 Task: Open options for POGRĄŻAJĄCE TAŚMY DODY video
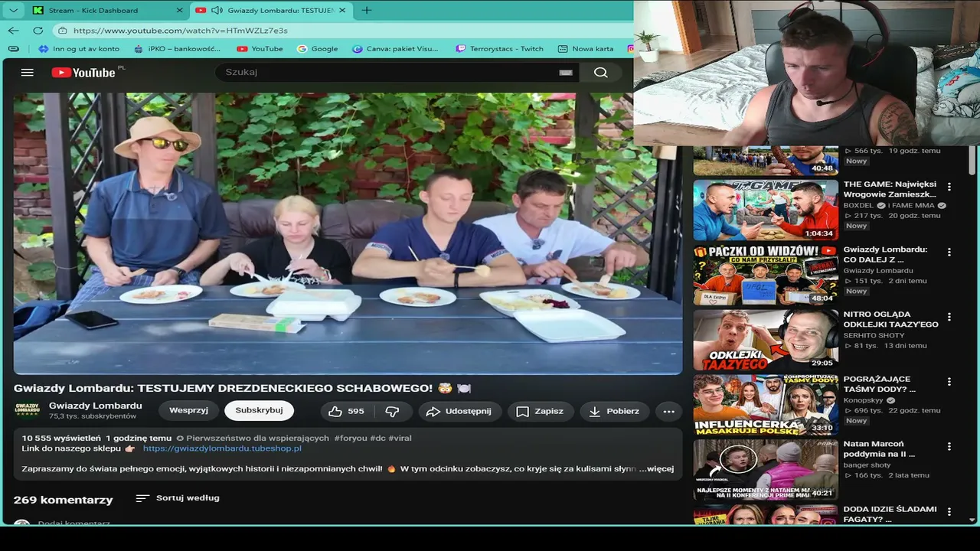(949, 381)
